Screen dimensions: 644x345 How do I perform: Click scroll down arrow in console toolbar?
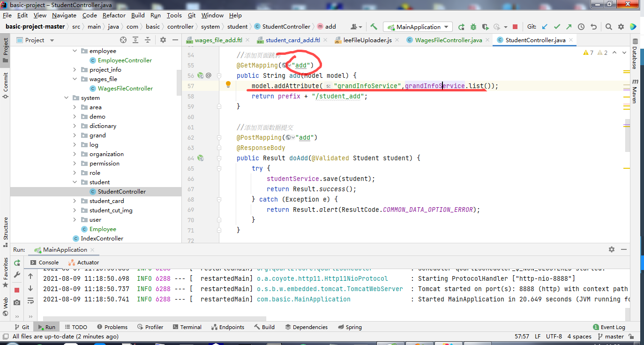30,288
